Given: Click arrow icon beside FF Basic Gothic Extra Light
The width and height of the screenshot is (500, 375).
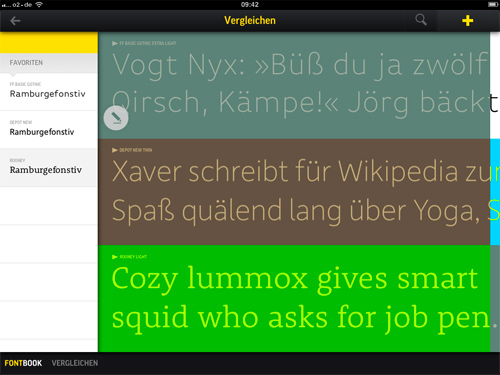Looking at the screenshot, I should click(x=115, y=43).
